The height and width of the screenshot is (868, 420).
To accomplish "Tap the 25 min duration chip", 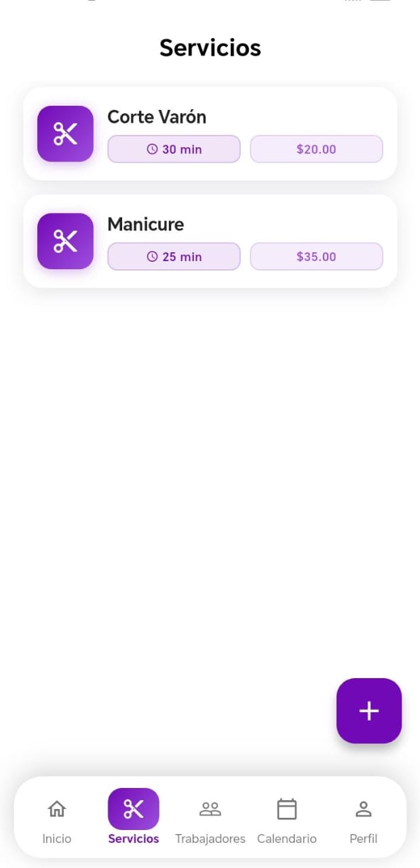I will tap(174, 256).
